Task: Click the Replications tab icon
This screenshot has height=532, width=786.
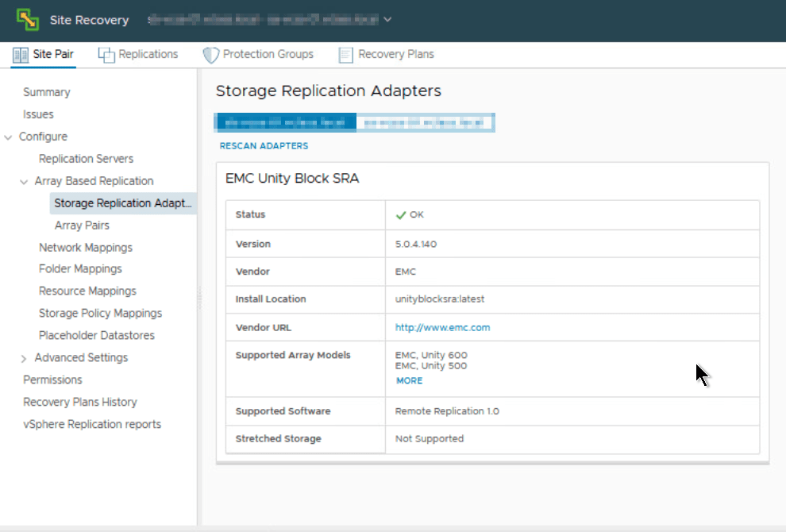Action: pos(106,55)
